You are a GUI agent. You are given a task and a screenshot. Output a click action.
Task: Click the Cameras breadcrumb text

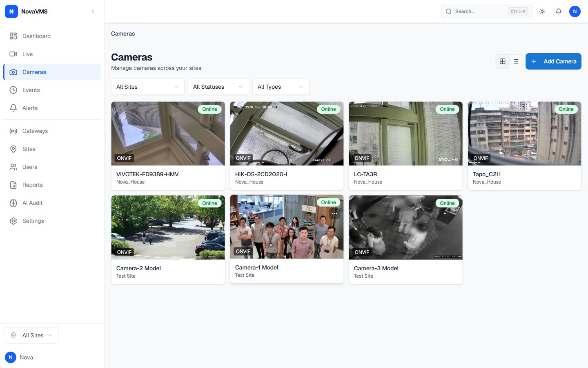[x=123, y=34]
